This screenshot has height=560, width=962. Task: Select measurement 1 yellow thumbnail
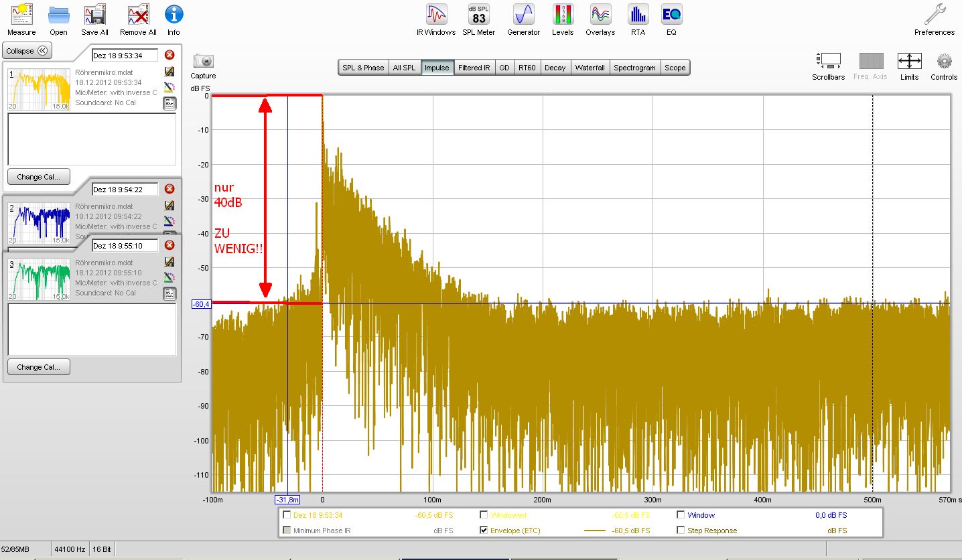39,89
